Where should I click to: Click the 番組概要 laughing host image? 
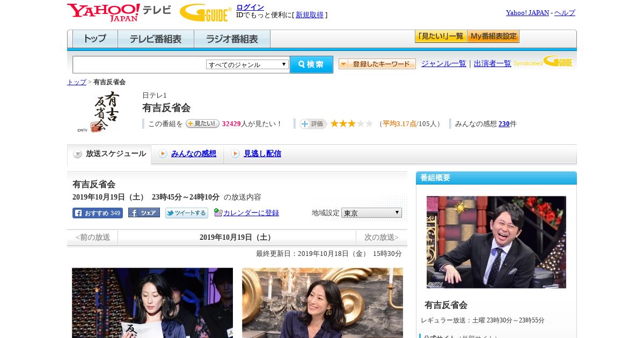496,242
